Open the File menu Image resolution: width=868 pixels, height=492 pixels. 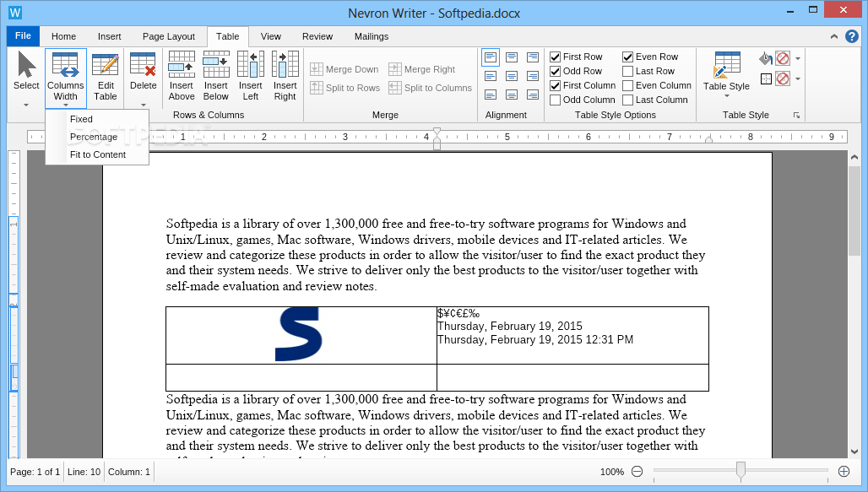click(23, 36)
